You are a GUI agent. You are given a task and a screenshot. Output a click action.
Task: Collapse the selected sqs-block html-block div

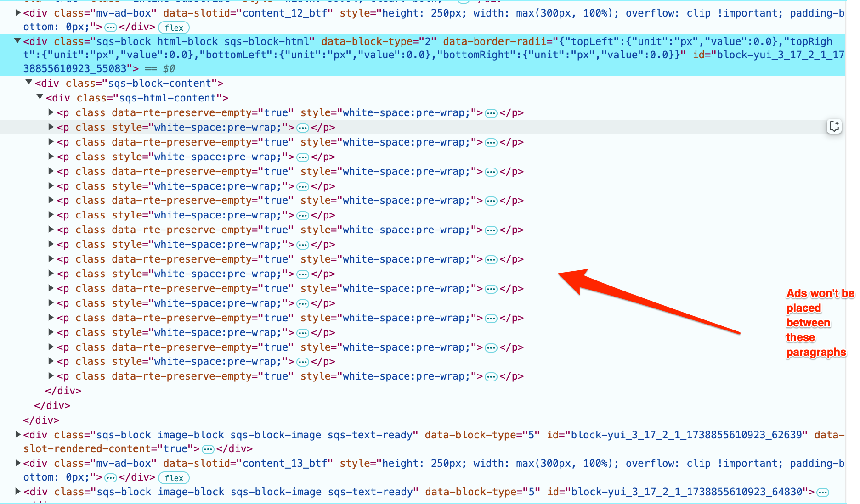coord(17,41)
